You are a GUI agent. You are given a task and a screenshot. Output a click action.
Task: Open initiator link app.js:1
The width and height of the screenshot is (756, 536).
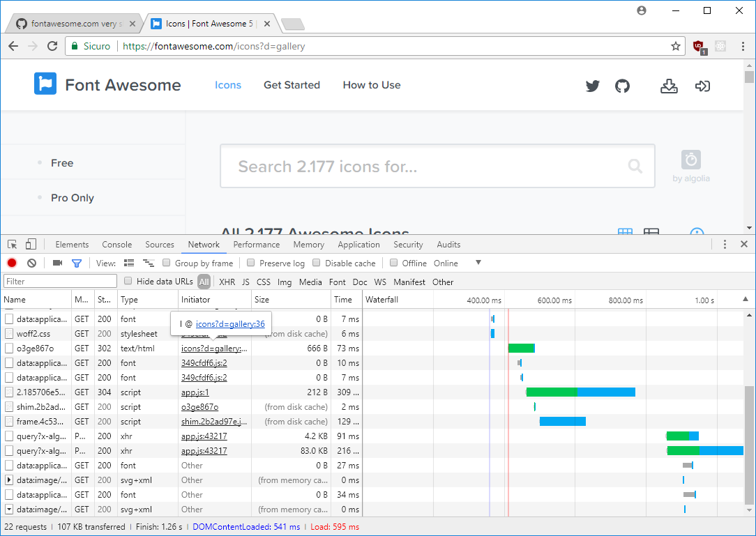pos(195,392)
